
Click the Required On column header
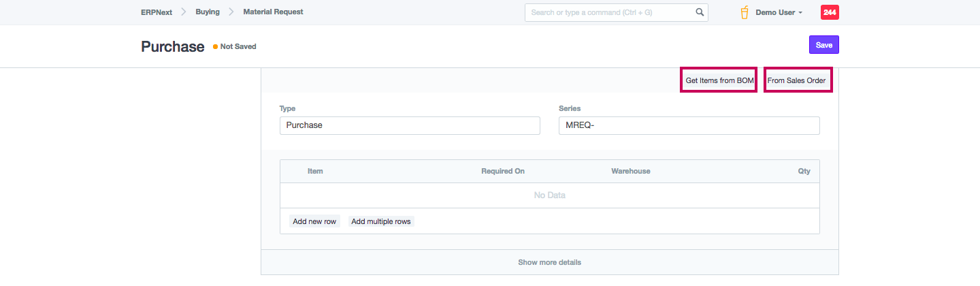click(x=503, y=171)
